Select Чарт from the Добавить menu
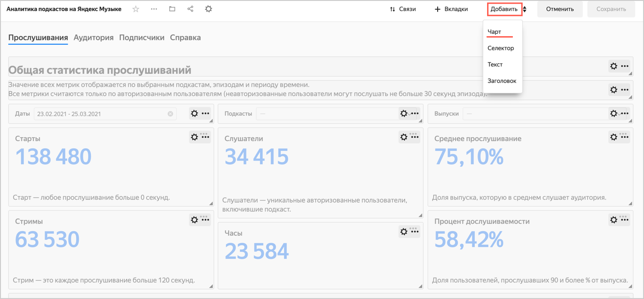 click(494, 32)
